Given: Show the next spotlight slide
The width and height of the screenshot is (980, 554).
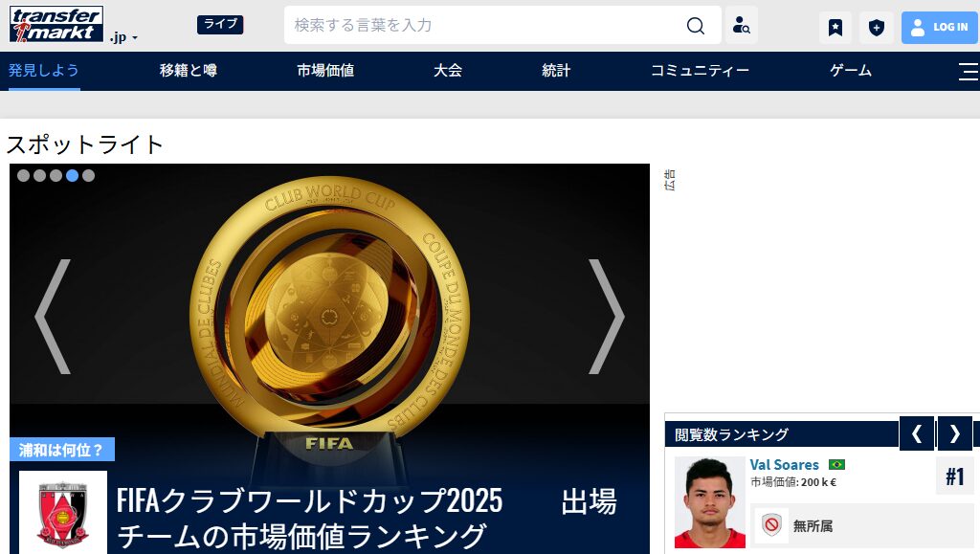Looking at the screenshot, I should 606,317.
